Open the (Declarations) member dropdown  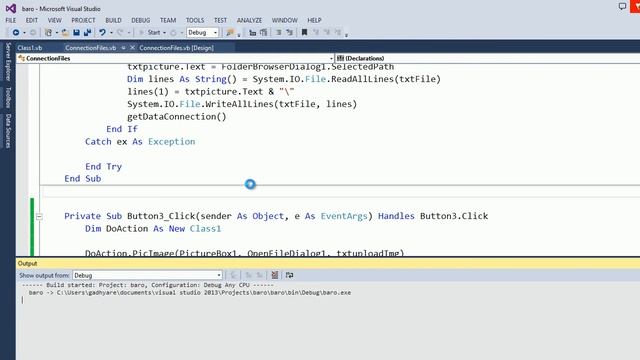pyautogui.click(x=487, y=58)
